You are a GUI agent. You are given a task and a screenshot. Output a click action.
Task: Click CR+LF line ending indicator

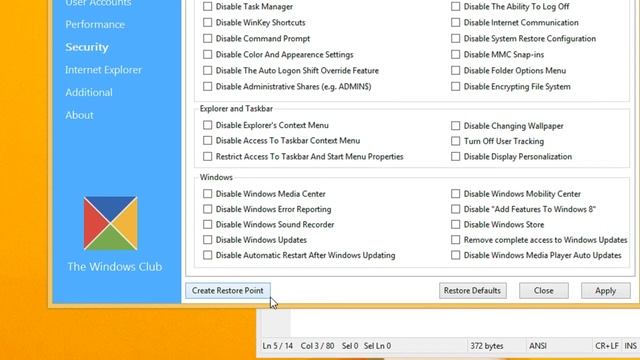point(607,346)
